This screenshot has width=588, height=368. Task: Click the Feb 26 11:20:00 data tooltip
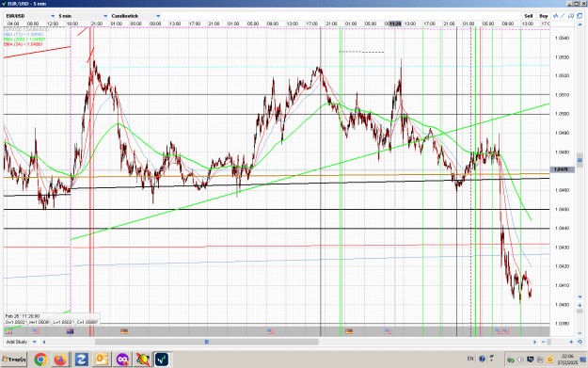click(x=52, y=319)
